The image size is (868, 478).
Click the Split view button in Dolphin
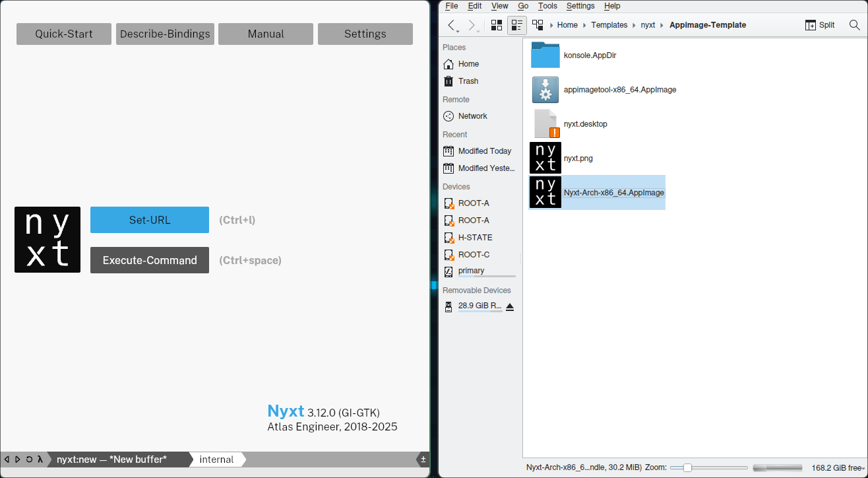pyautogui.click(x=820, y=25)
